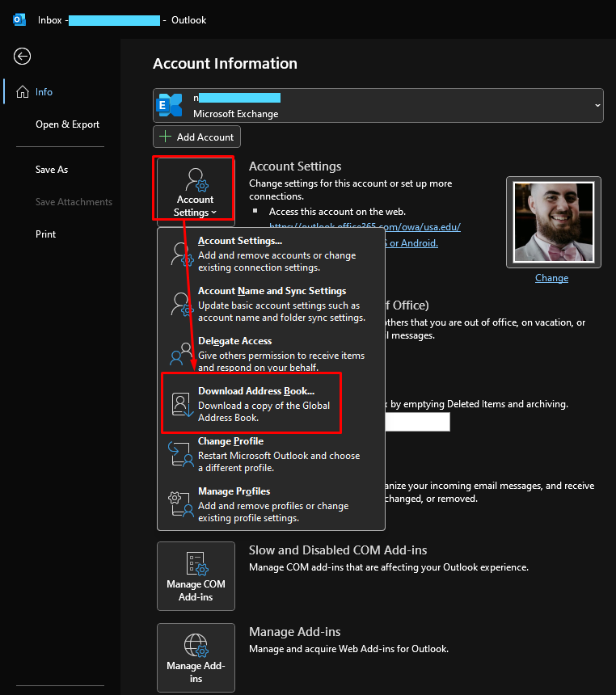Click the Manage Profiles gear icon
This screenshot has width=616, height=695.
click(181, 504)
